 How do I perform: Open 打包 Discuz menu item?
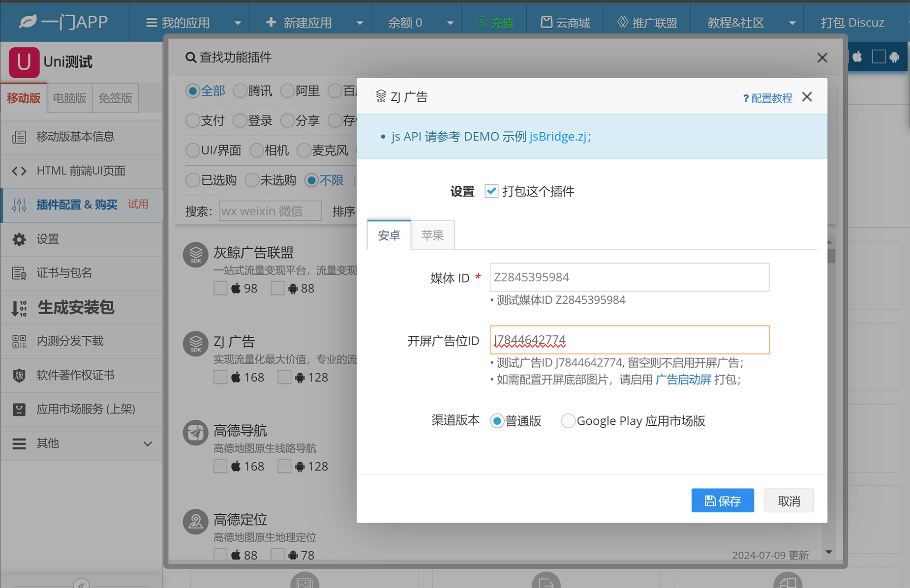852,22
